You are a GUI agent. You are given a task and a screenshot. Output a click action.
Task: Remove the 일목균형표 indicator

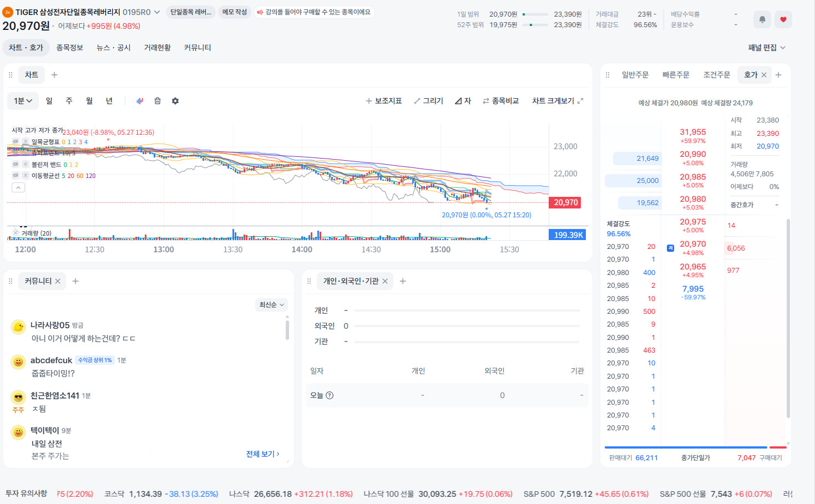tap(26, 142)
